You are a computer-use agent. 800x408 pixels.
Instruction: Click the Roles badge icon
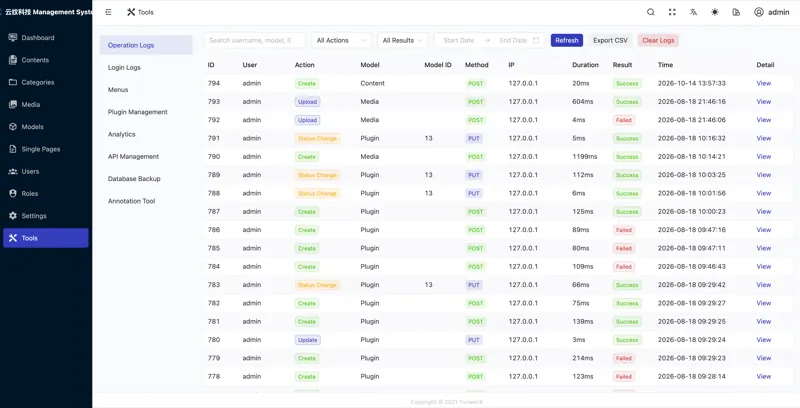point(13,193)
